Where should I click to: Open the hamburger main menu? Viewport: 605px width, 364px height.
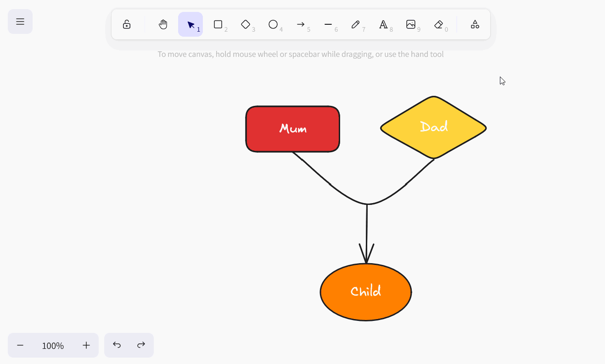tap(20, 22)
